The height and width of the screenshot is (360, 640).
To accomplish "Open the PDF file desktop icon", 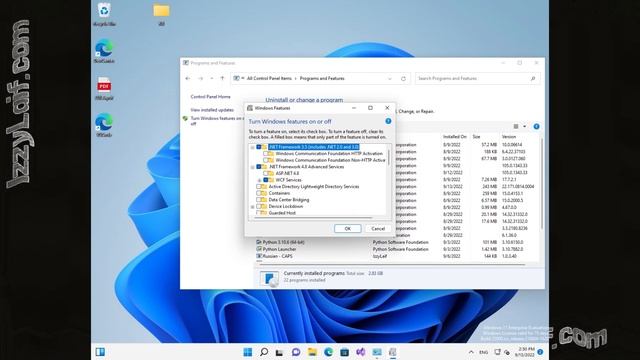I will pyautogui.click(x=104, y=89).
